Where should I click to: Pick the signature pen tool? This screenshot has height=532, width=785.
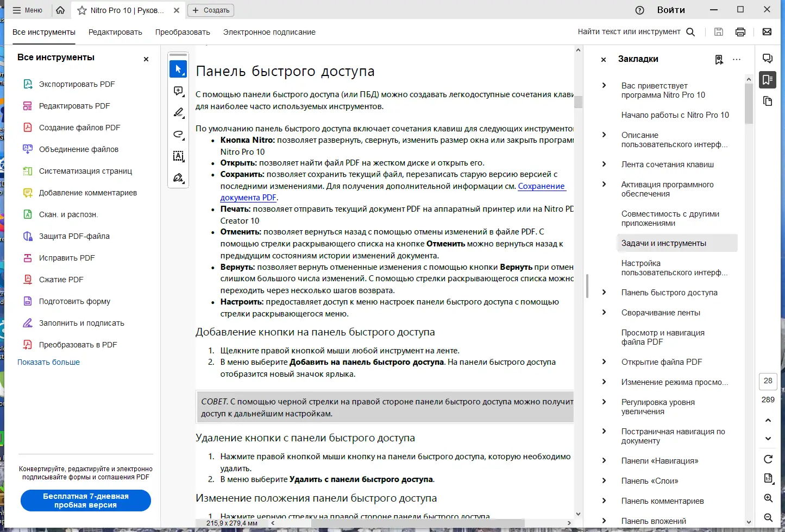click(x=178, y=178)
